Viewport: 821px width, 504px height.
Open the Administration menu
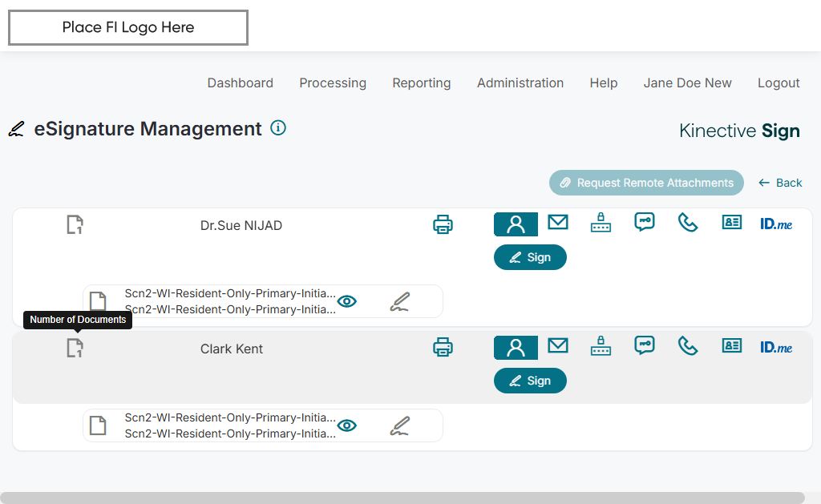pyautogui.click(x=520, y=83)
